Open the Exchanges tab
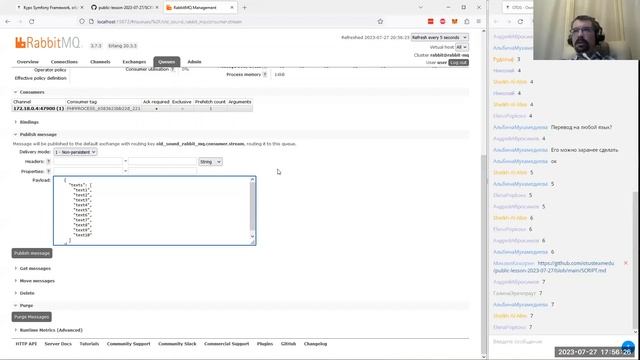The image size is (640, 360). click(x=134, y=62)
